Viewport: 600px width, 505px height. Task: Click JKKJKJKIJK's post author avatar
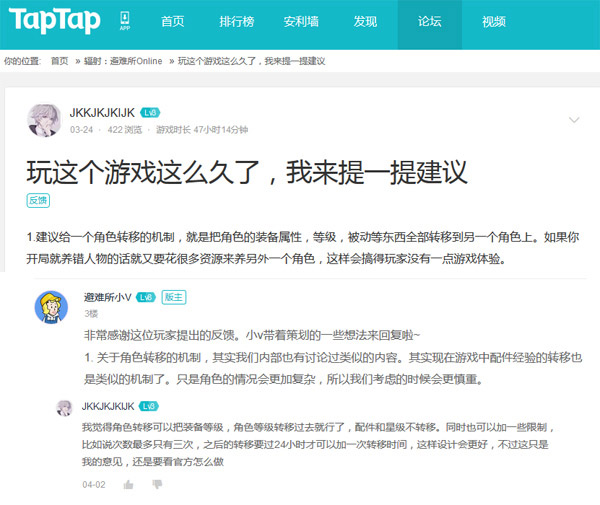[x=44, y=119]
